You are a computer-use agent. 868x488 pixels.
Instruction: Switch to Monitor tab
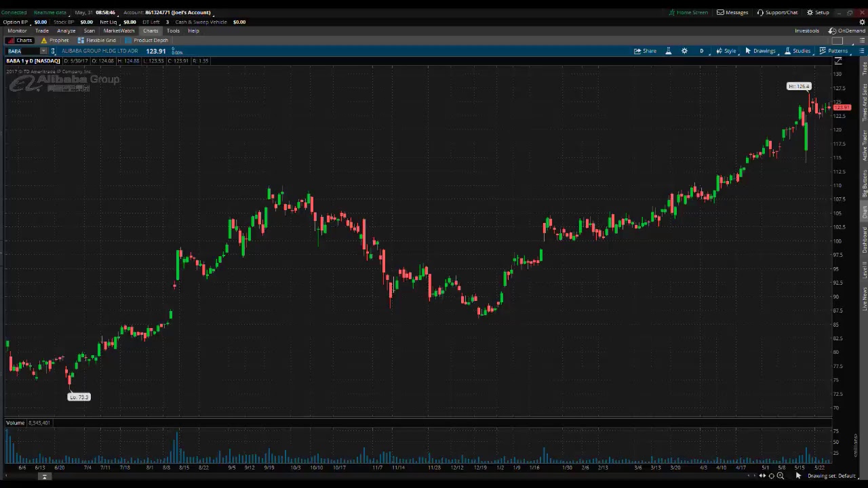(17, 30)
